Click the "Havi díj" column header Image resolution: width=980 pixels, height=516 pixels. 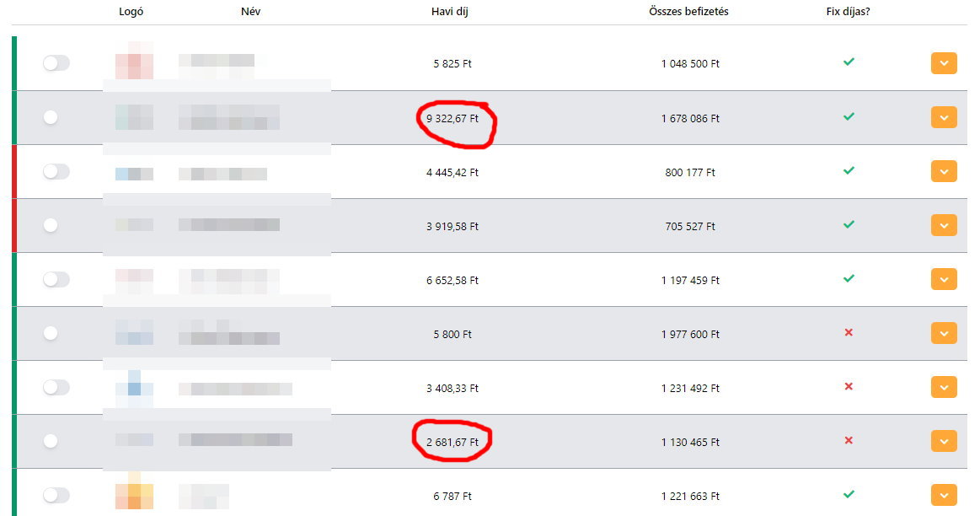point(452,12)
